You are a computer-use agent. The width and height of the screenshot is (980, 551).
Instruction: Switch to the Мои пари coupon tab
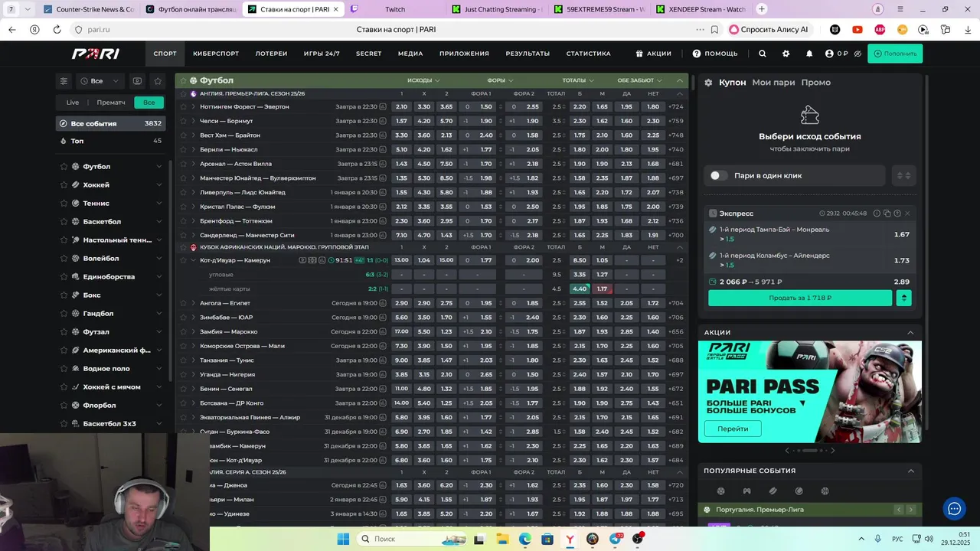pos(773,83)
